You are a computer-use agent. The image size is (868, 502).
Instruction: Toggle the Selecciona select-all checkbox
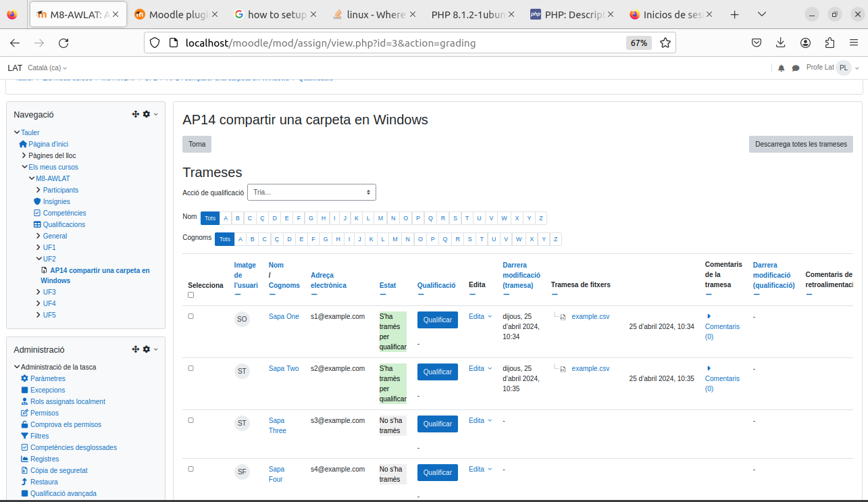tap(190, 295)
